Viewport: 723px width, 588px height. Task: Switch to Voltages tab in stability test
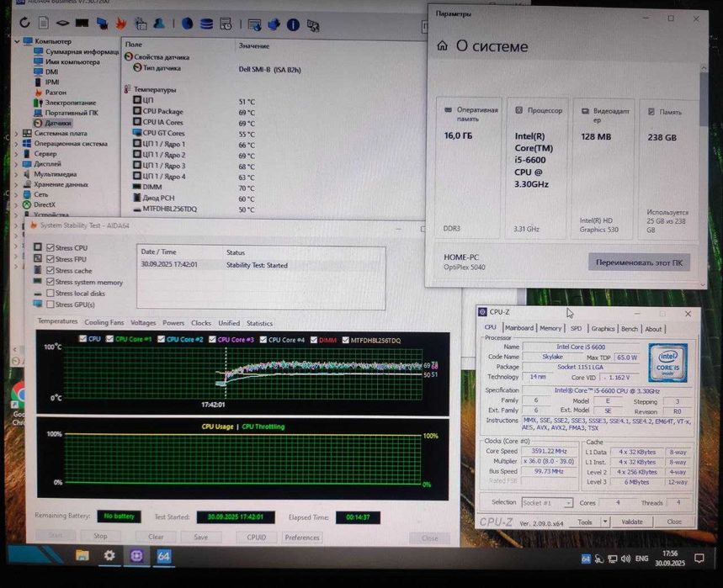143,322
